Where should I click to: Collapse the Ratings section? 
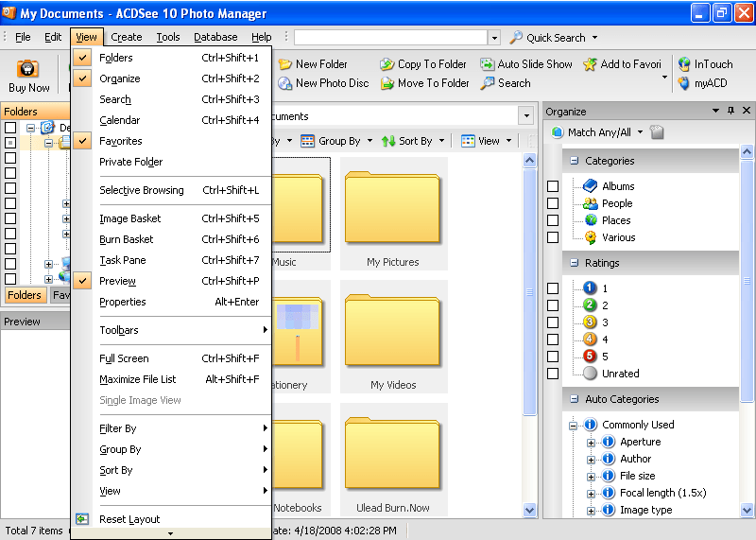(x=574, y=263)
